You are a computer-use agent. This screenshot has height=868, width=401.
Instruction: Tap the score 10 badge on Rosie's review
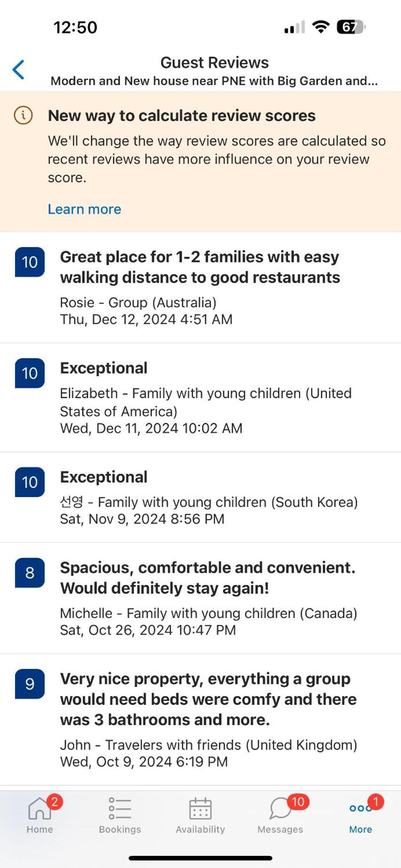click(30, 262)
